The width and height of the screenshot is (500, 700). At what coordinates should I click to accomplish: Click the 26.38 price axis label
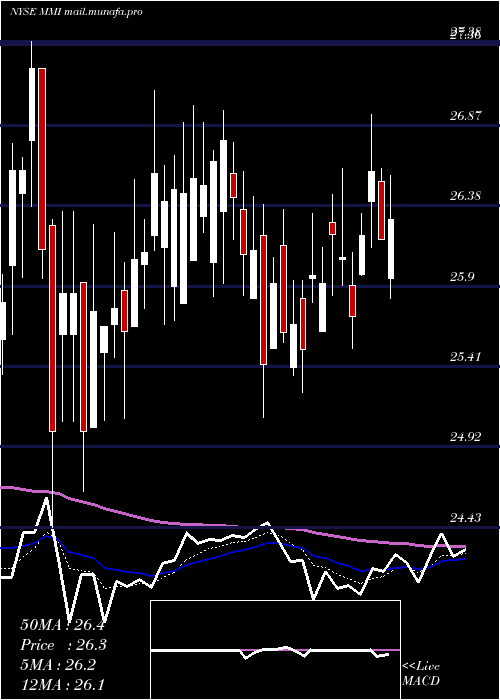tap(465, 196)
